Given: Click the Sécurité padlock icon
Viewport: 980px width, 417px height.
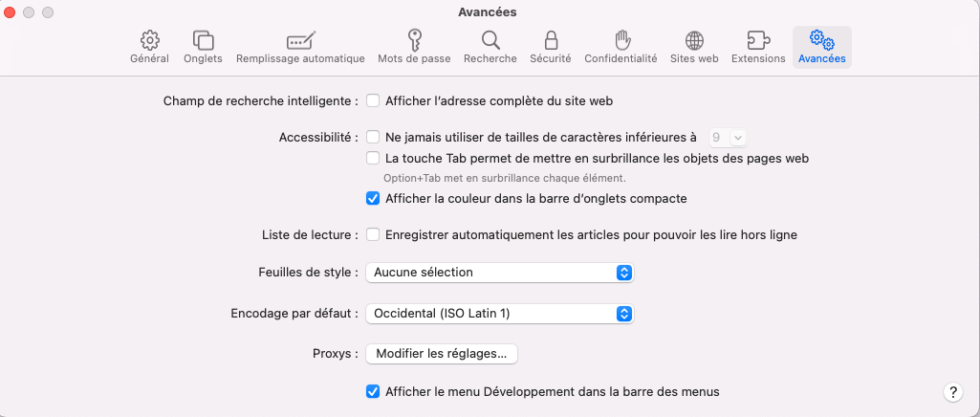Looking at the screenshot, I should pyautogui.click(x=551, y=40).
